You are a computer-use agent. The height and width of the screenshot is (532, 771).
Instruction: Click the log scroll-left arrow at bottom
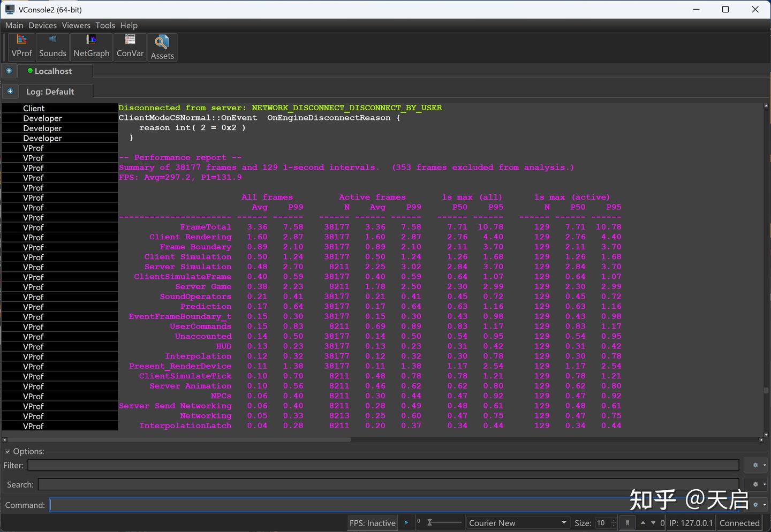coord(5,440)
